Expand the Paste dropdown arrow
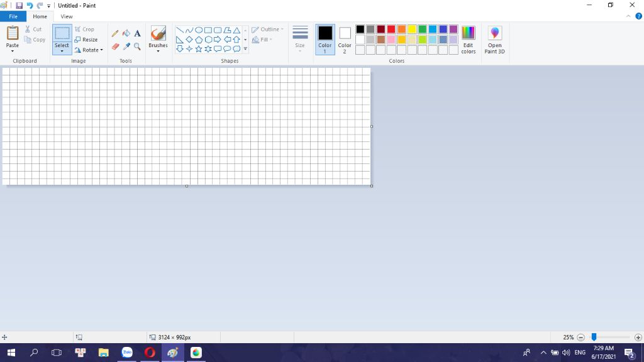 13,50
